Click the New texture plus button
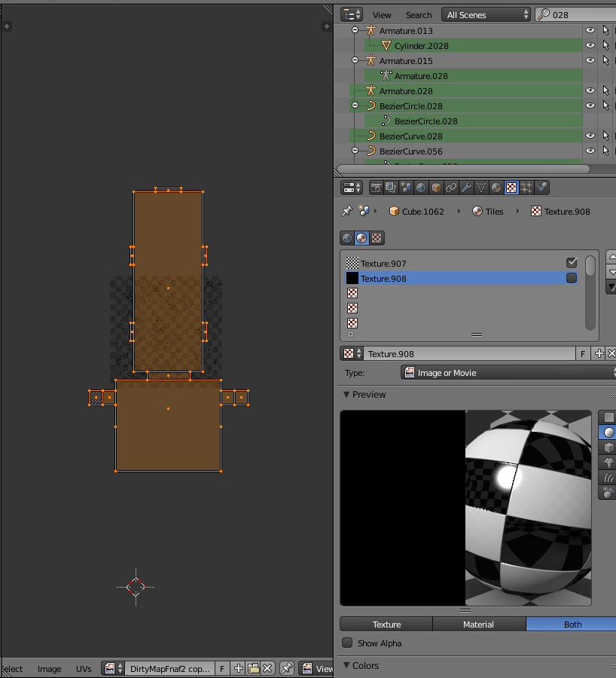This screenshot has height=678, width=616. pyautogui.click(x=597, y=353)
